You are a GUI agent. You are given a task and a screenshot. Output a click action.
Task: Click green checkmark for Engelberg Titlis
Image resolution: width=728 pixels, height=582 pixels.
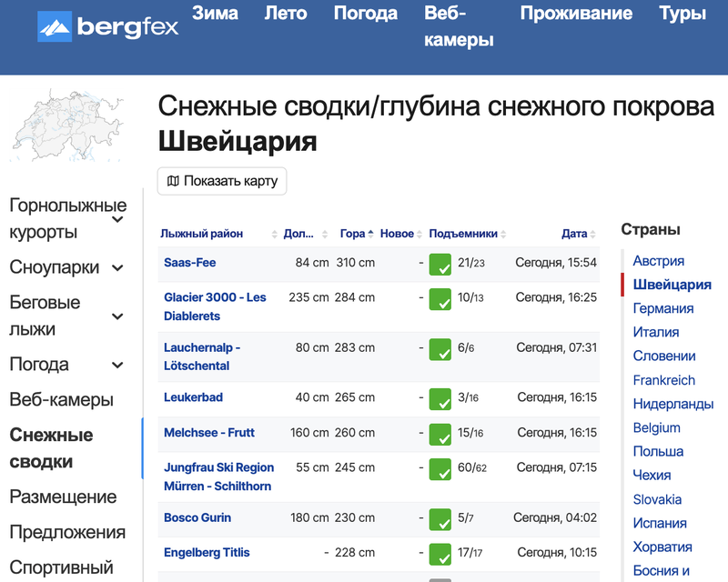point(440,554)
